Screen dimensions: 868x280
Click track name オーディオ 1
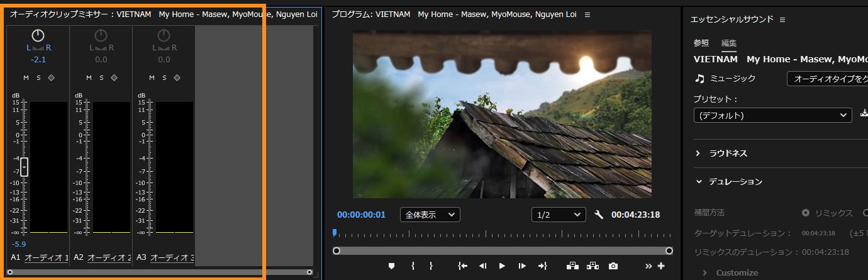point(47,258)
